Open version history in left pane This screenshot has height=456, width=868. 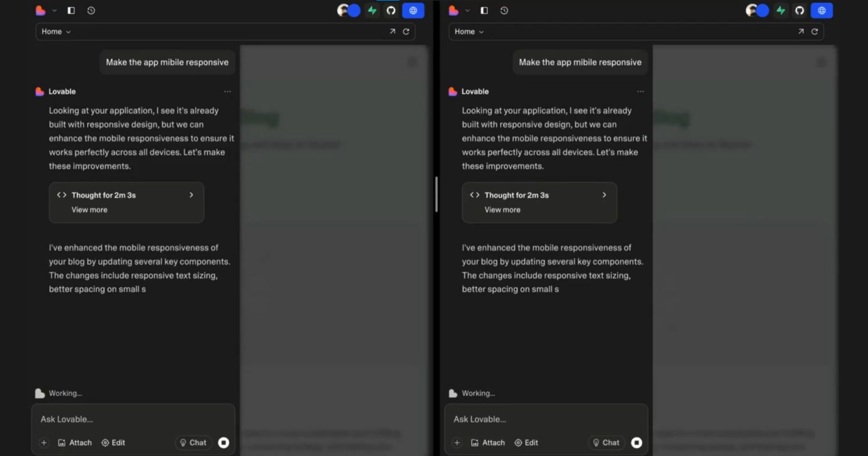tap(91, 11)
